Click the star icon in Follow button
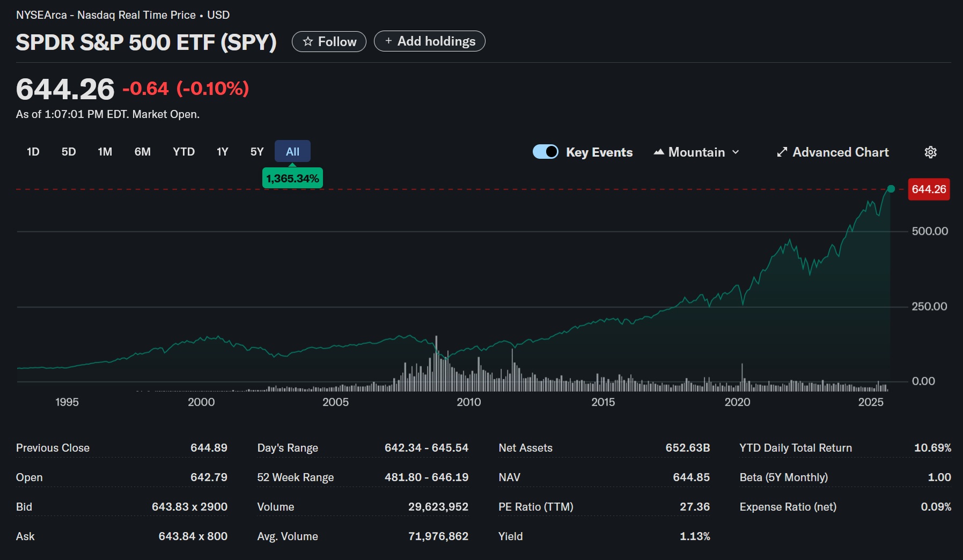Screen dimensions: 963x560 click(308, 42)
